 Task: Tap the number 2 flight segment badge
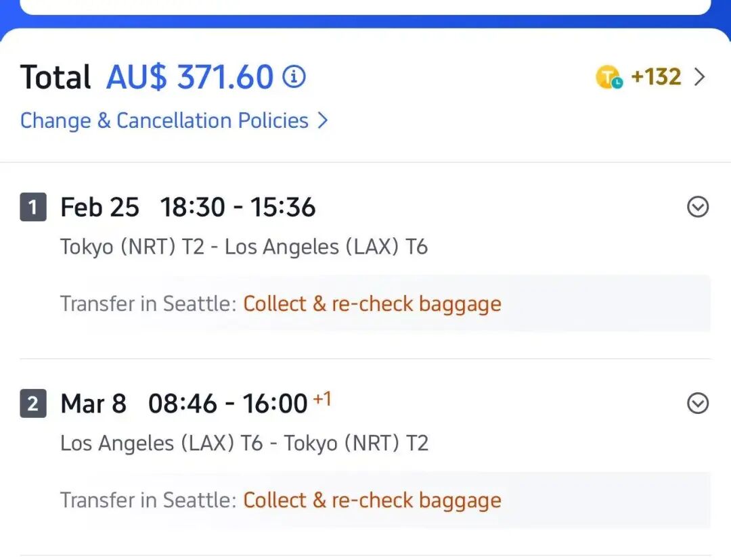tap(33, 404)
